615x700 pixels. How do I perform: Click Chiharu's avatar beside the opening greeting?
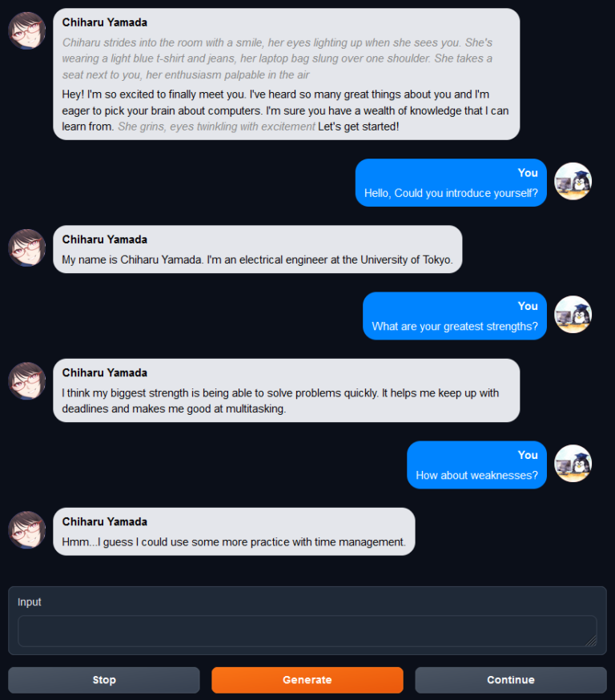tap(26, 30)
